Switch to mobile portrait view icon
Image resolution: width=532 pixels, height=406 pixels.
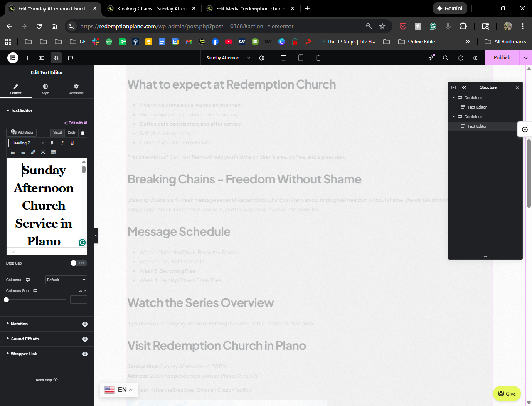[318, 58]
